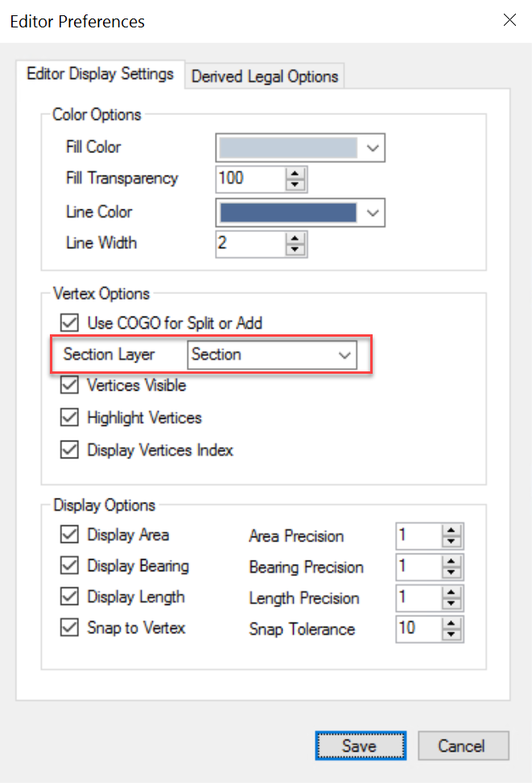Uncheck Use COGO for Split or Add
Screen dimensions: 532x783
point(70,323)
